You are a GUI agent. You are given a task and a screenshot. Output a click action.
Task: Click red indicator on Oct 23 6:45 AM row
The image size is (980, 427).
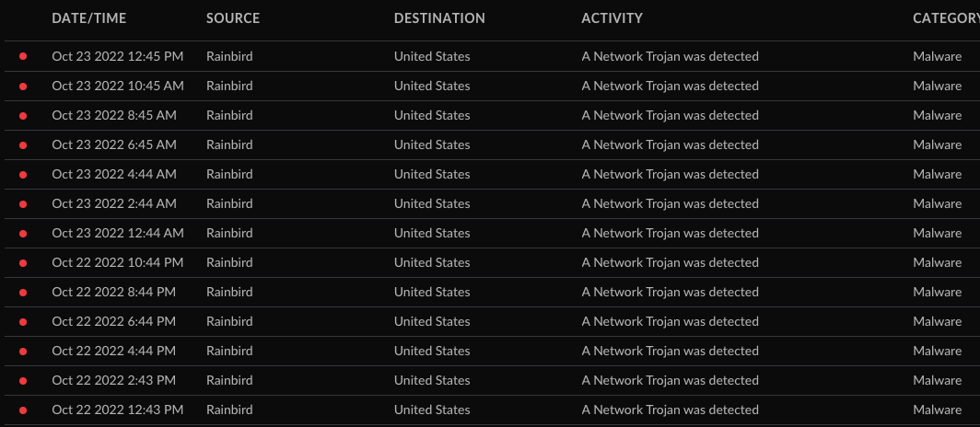coord(23,145)
